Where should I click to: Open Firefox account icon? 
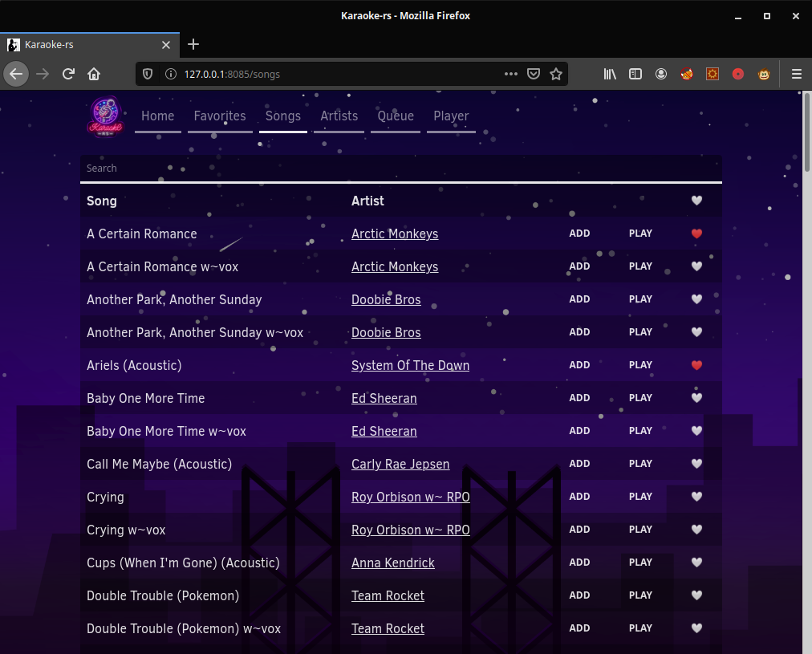point(661,74)
